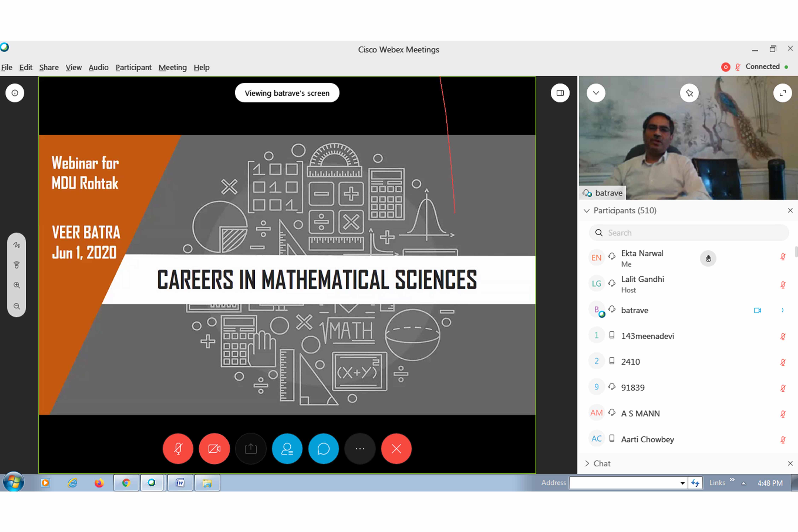Screen dimensions: 798x532
Task: Lower the raised hand for Ekta Narwal
Action: 708,259
